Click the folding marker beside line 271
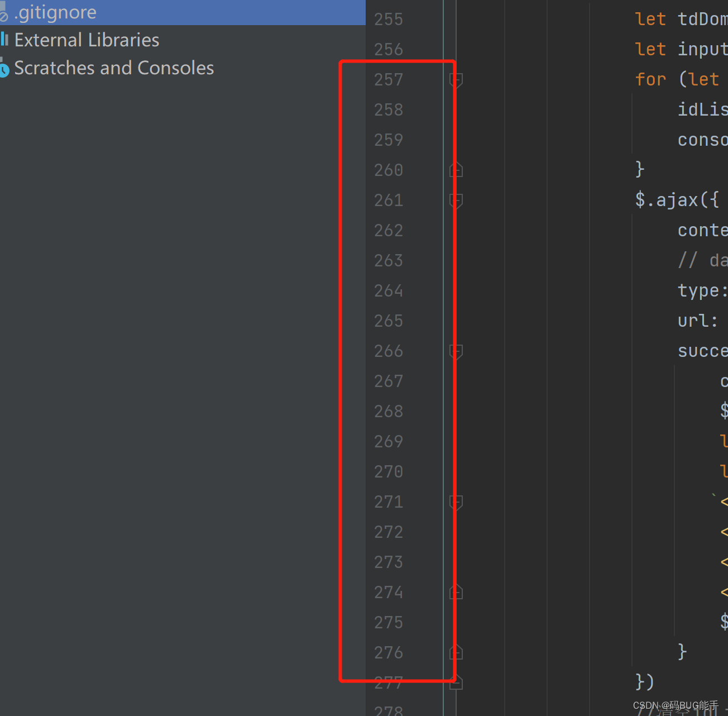 (x=455, y=502)
